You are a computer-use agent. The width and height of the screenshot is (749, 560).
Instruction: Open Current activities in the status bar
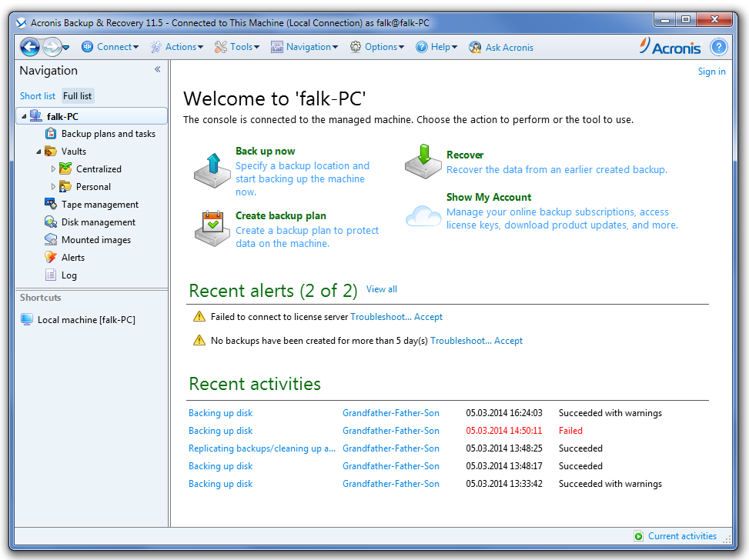click(x=681, y=536)
